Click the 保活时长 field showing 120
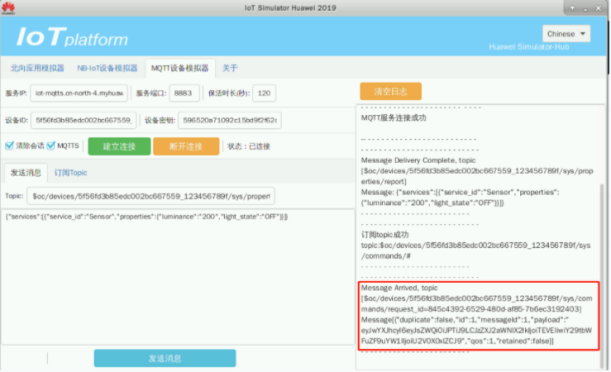Image resolution: width=611 pixels, height=372 pixels. (264, 93)
